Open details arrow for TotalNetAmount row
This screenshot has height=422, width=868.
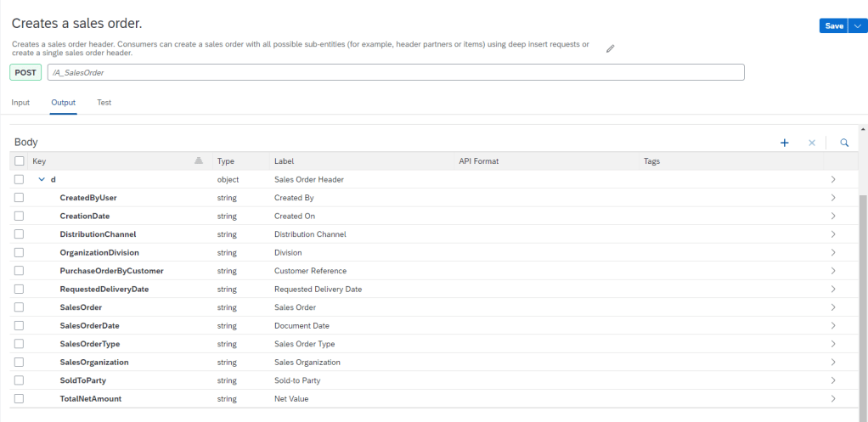point(833,398)
